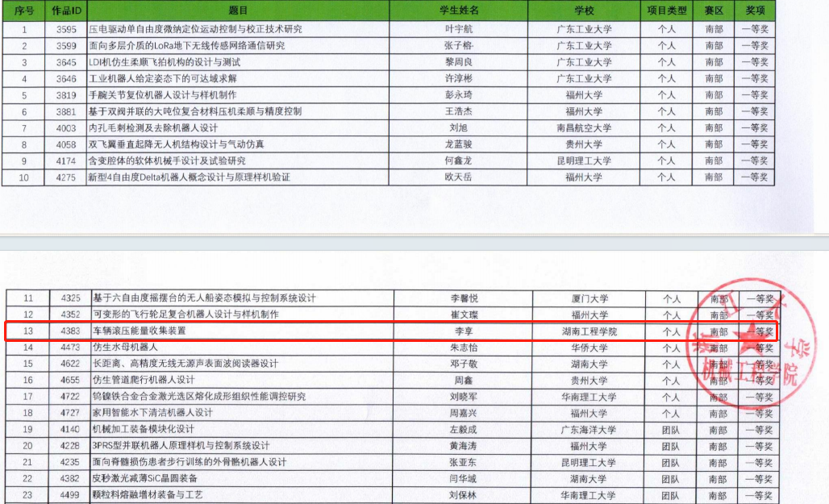This screenshot has height=504, width=829.
Task: Click the 项目类型 column header
Action: pyautogui.click(x=667, y=10)
